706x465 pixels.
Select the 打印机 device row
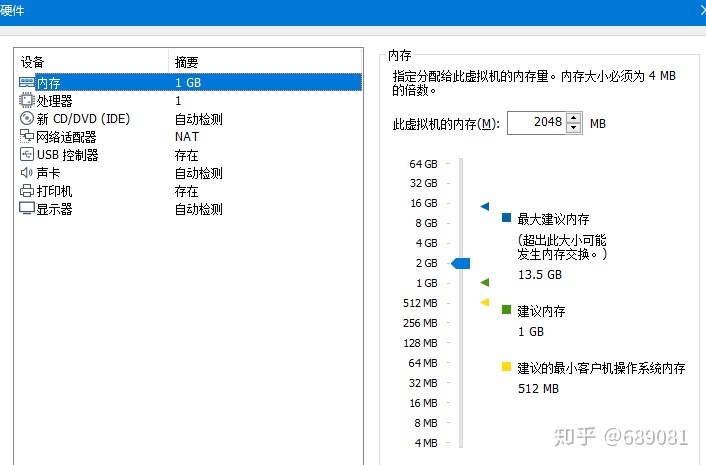(x=190, y=191)
